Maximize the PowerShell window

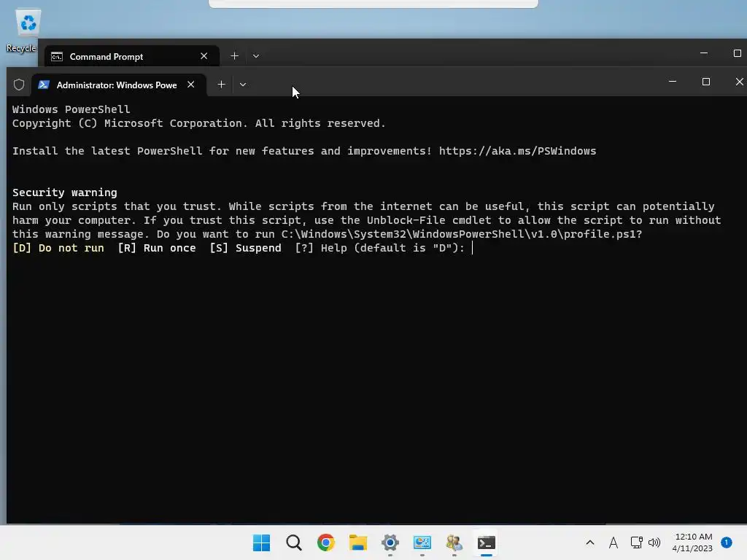[x=706, y=82]
